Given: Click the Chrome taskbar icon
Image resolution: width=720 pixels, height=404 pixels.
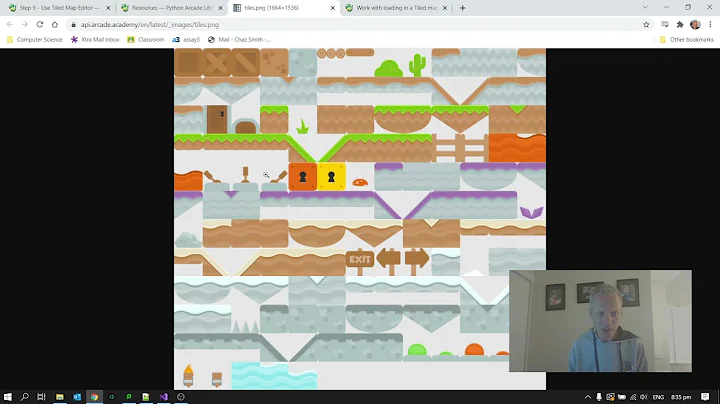Looking at the screenshot, I should click(94, 397).
